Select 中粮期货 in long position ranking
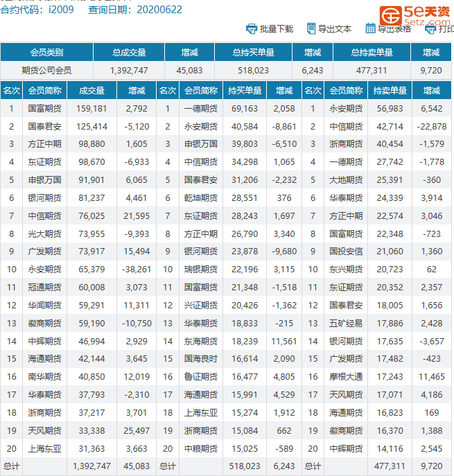Screen dimensions: 454x476 pos(201,449)
